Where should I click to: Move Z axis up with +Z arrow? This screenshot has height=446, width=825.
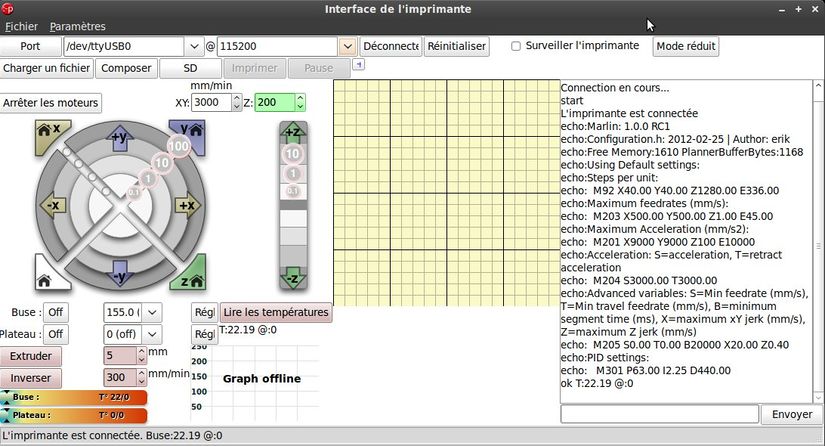tap(293, 132)
